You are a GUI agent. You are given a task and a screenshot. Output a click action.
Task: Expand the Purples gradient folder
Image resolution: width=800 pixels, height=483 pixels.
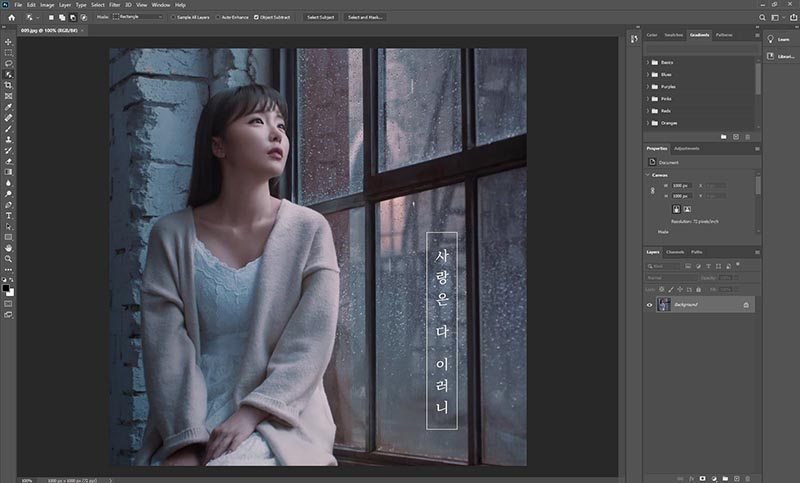[x=648, y=87]
